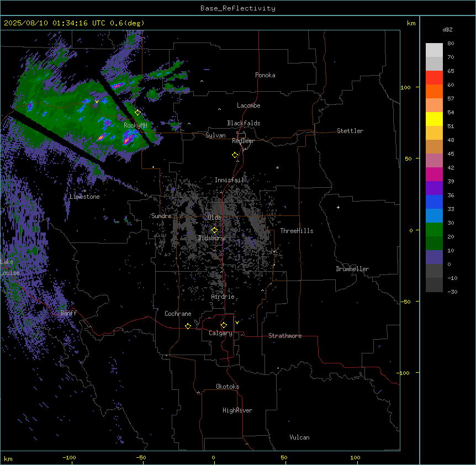
Task: Click the Lacombe city label
Action: pos(248,105)
